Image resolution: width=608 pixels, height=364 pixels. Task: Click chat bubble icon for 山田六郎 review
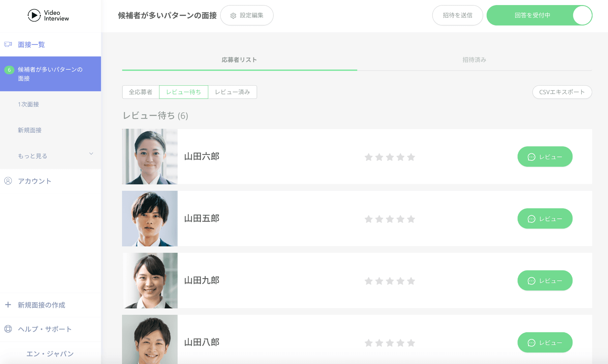click(531, 157)
